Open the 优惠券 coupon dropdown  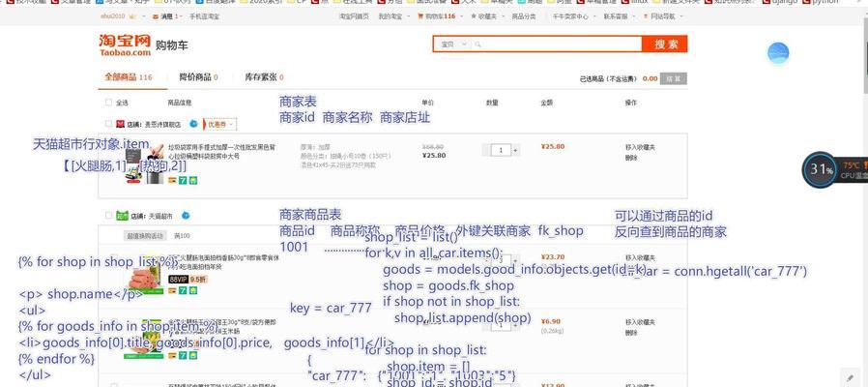click(x=219, y=124)
